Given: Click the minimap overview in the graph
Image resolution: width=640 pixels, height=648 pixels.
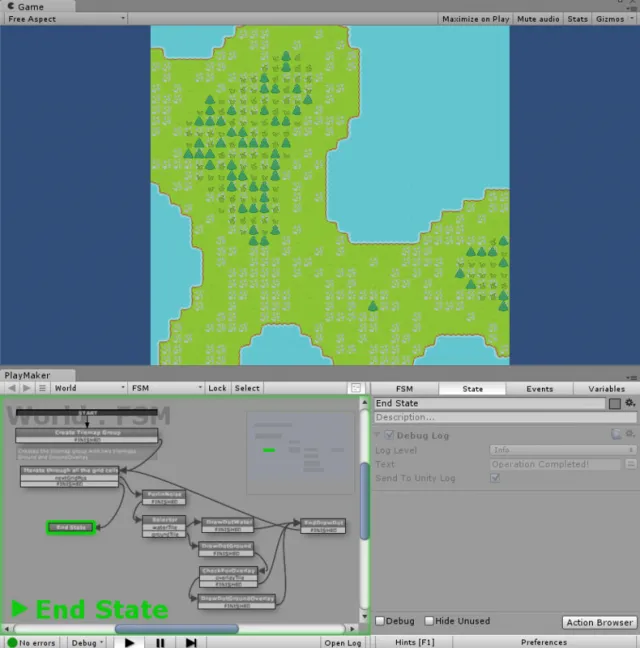Looking at the screenshot, I should point(300,453).
